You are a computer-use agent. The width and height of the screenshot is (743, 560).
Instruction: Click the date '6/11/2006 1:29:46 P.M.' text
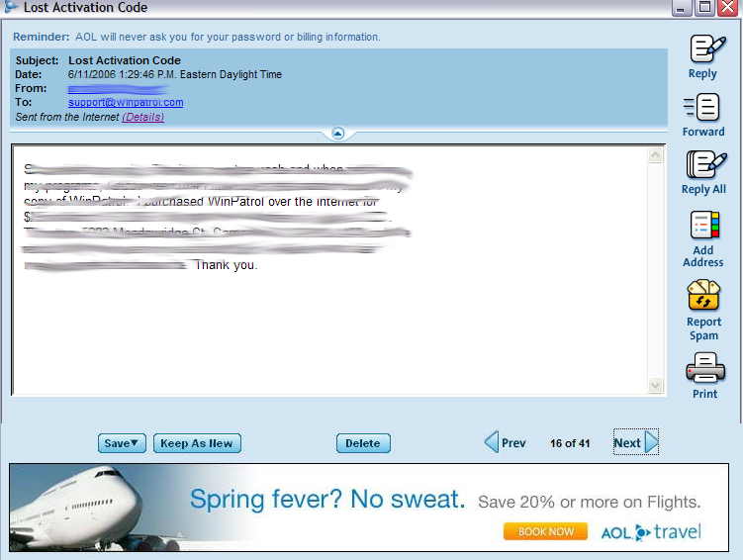[123, 74]
